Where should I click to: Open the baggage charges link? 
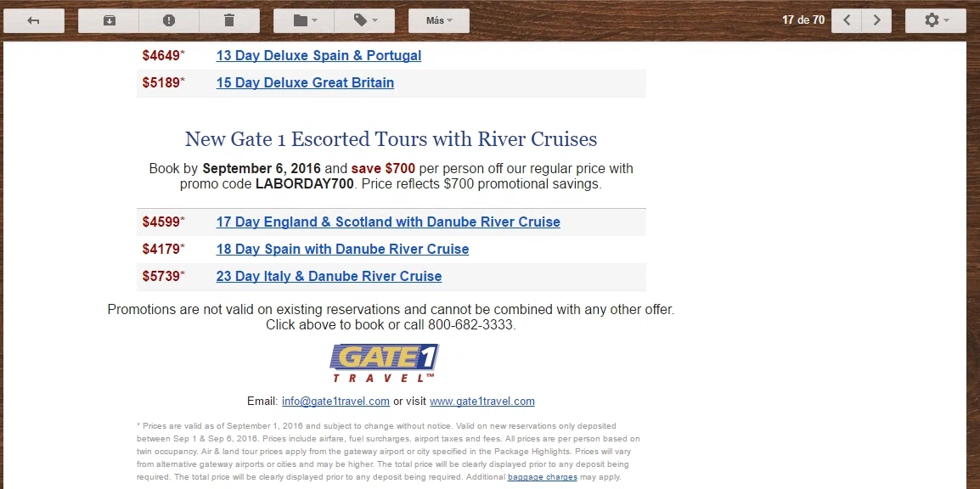click(x=542, y=477)
